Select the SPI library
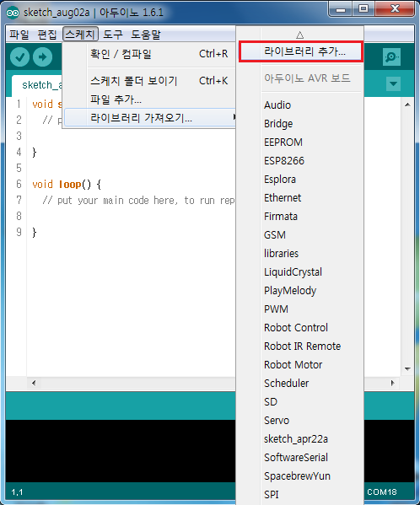 coord(301,494)
